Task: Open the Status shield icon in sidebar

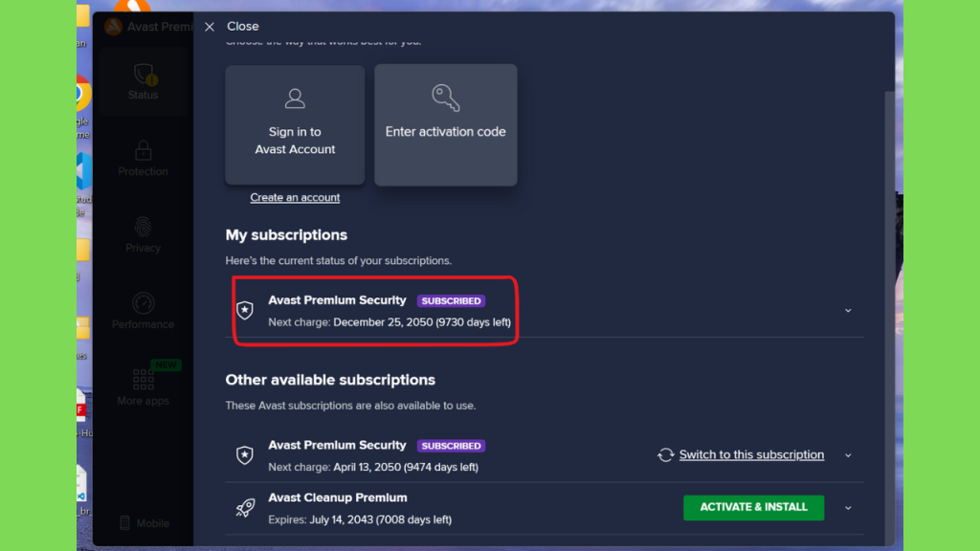Action: coord(145,75)
